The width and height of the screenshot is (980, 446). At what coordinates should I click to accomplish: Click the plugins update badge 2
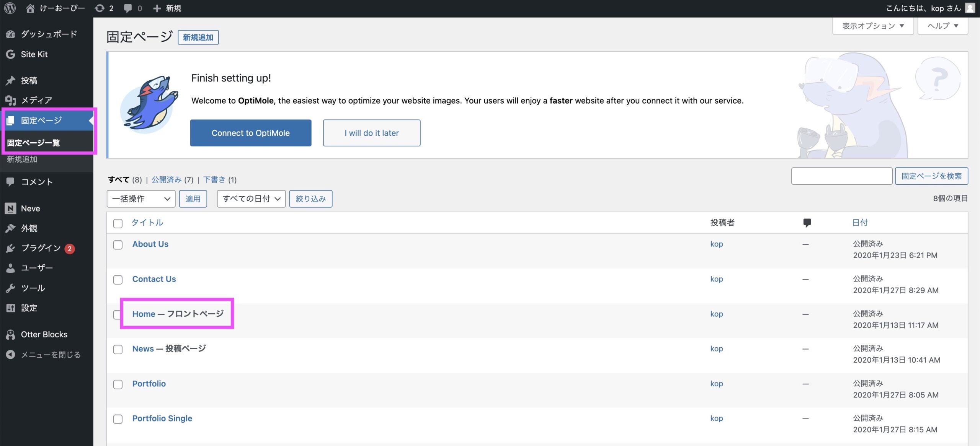click(x=69, y=249)
